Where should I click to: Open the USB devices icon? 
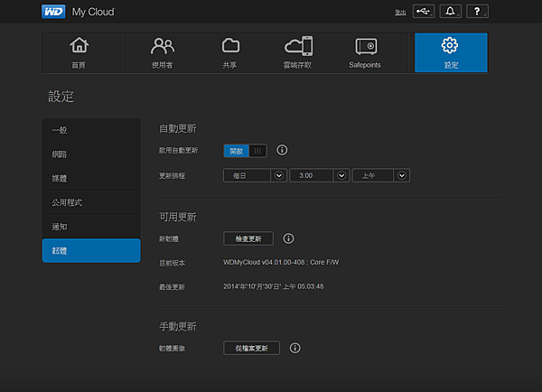click(x=424, y=12)
